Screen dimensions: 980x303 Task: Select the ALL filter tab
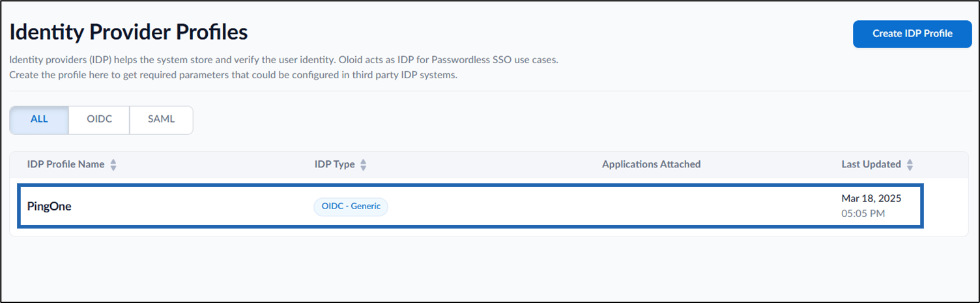[x=39, y=120]
